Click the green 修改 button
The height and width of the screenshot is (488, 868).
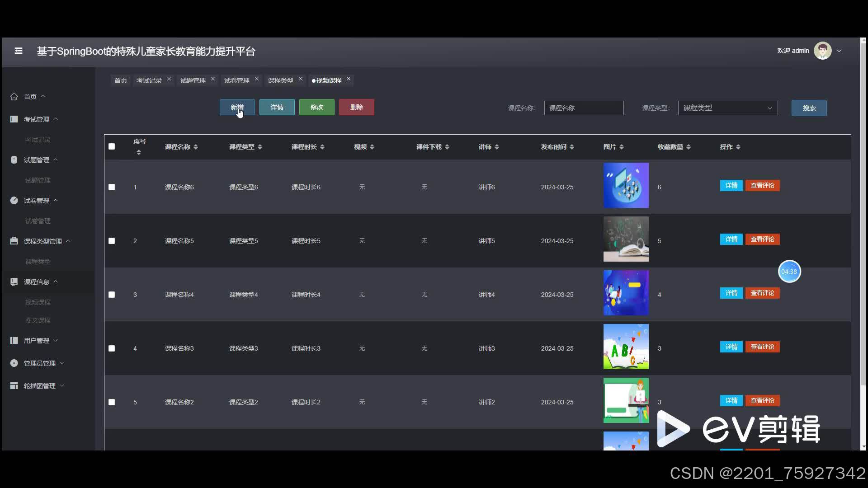coord(316,107)
